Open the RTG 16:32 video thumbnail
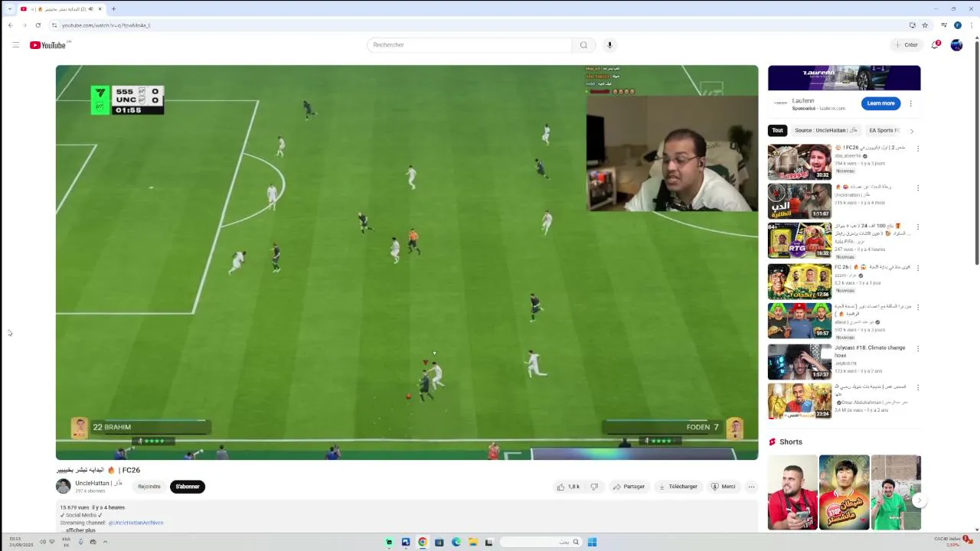 [x=799, y=240]
